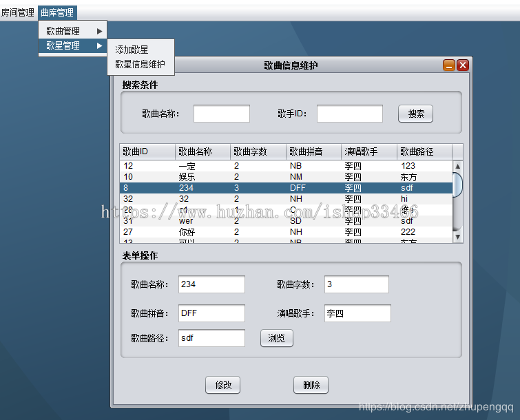
Task: Click the form 歌曲名称 field containing 234
Action: [211, 284]
